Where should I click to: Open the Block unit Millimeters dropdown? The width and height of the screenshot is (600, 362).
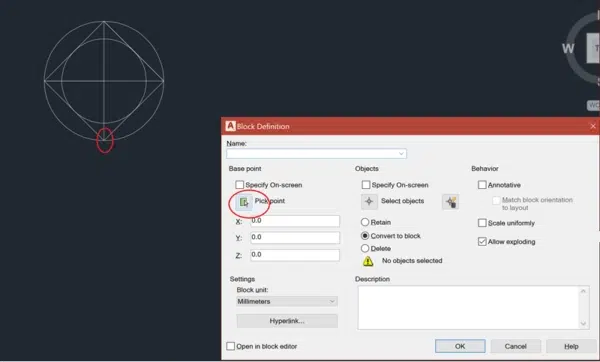(287, 302)
